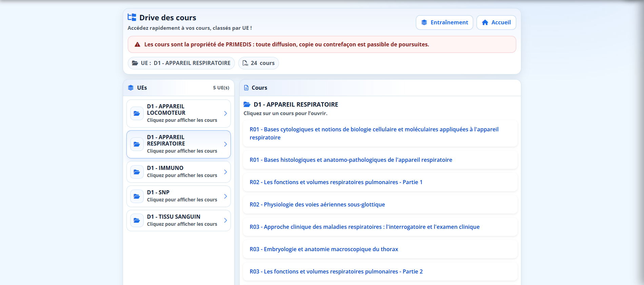
Task: Expand chevron on D1 - TISSU SANGUIN card
Action: (x=225, y=220)
